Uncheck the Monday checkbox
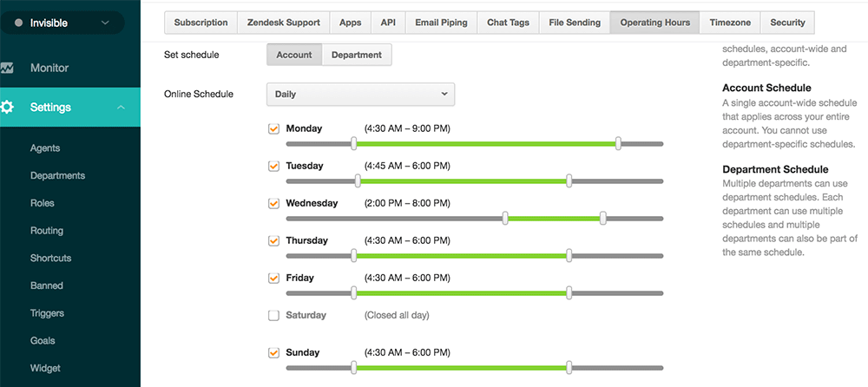This screenshot has height=387, width=868. pyautogui.click(x=274, y=128)
